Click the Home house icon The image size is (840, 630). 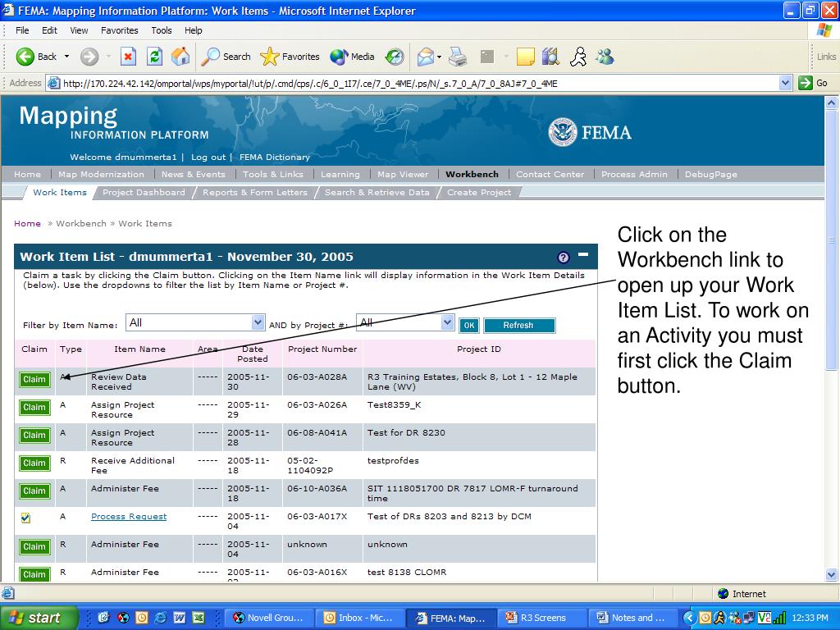pyautogui.click(x=180, y=57)
